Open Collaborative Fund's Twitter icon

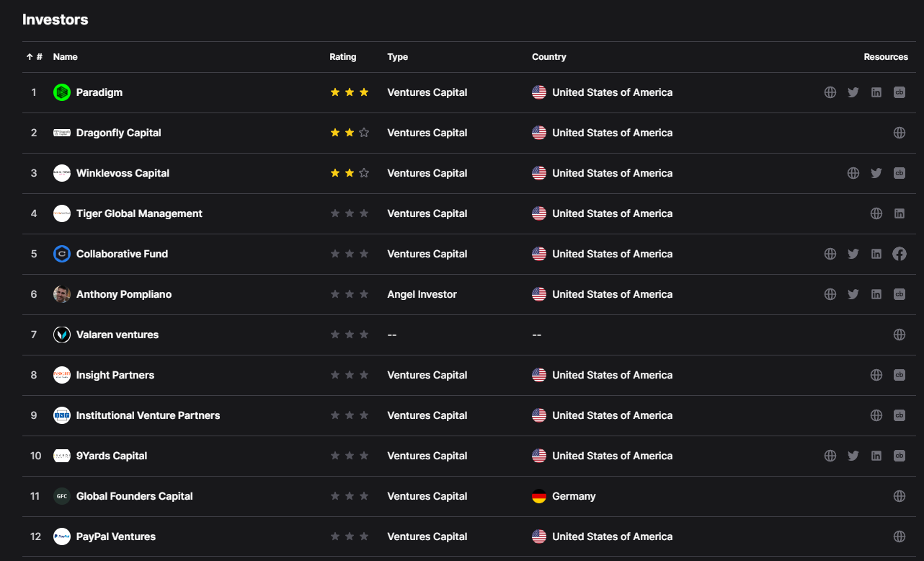click(x=853, y=254)
